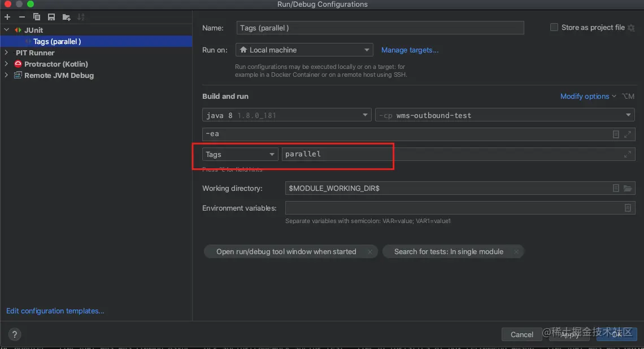Screen dimensions: 644x349
Task: Select Protractor (Kotlin) tree row
Action: [x=96, y=64]
